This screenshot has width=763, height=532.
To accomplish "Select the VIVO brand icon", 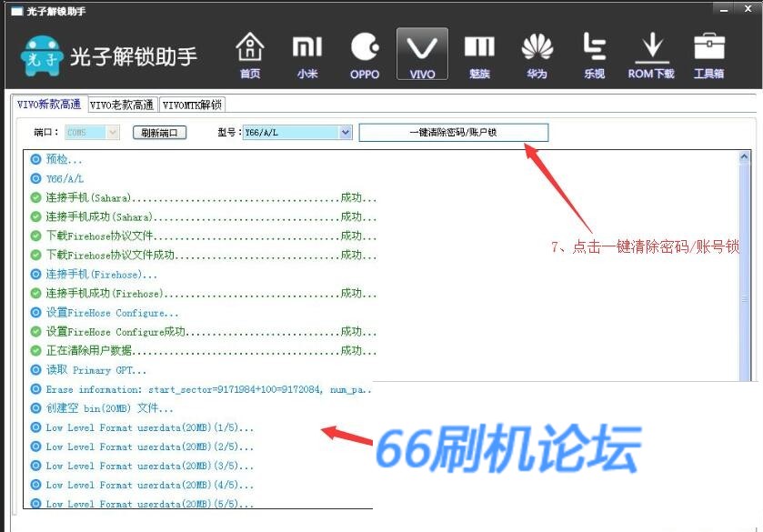I will (422, 55).
